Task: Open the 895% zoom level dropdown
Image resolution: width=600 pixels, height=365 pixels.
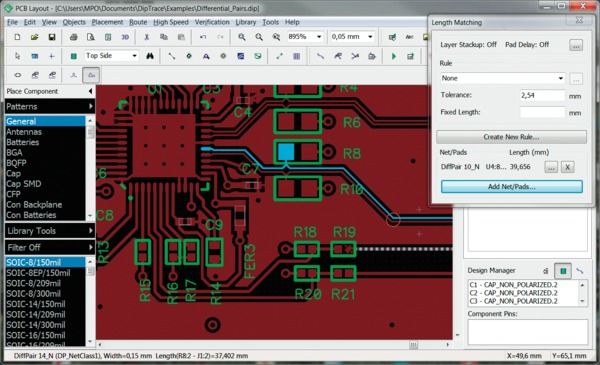Action: click(x=305, y=37)
